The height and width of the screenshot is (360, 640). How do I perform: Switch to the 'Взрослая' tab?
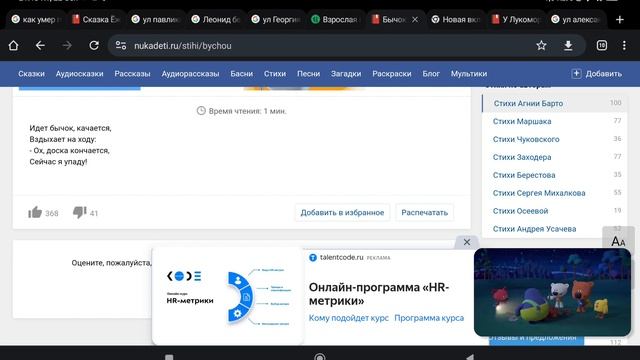pyautogui.click(x=336, y=19)
